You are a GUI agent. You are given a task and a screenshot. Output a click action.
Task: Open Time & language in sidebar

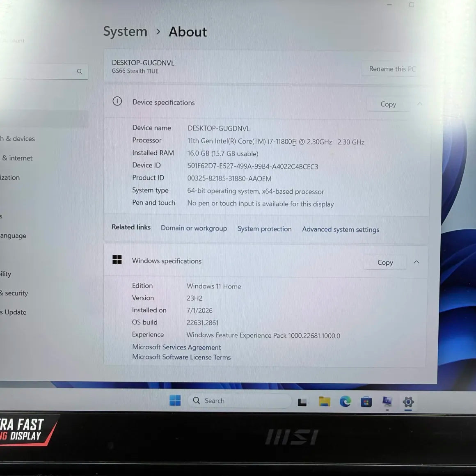point(14,236)
